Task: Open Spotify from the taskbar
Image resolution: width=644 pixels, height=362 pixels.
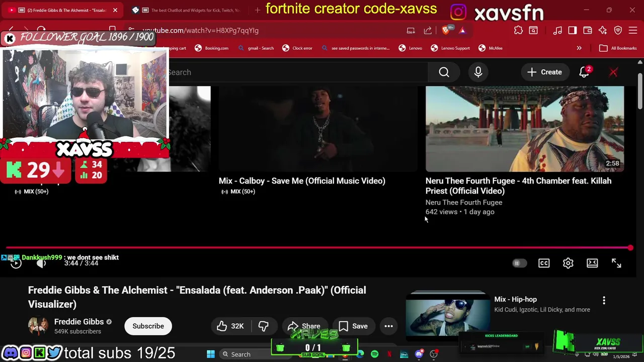Action: tap(375, 354)
